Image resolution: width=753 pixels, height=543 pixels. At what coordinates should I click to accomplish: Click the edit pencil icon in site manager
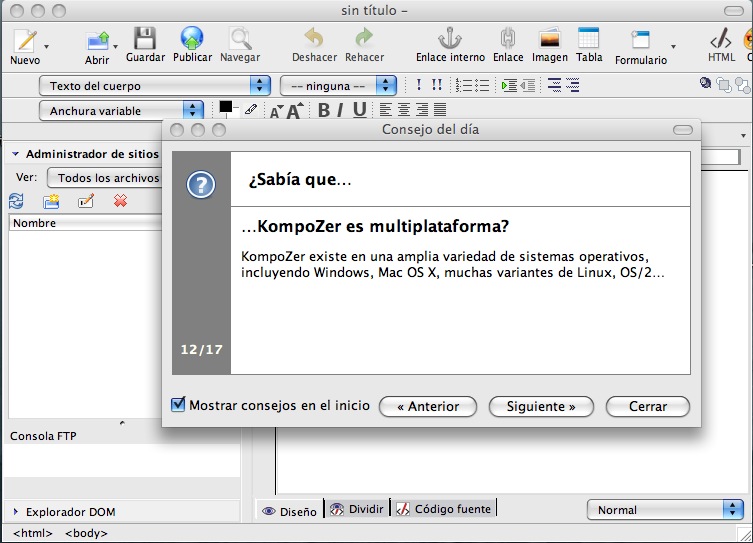86,201
